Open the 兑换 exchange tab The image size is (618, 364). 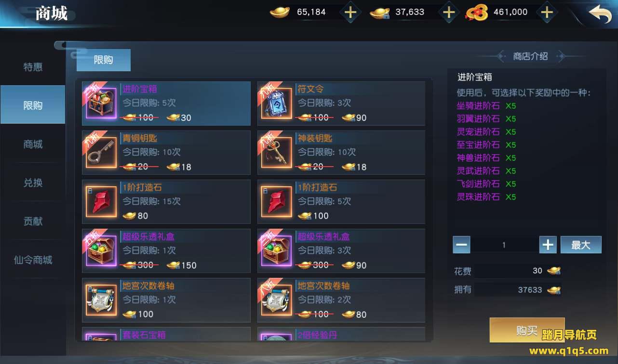point(33,182)
